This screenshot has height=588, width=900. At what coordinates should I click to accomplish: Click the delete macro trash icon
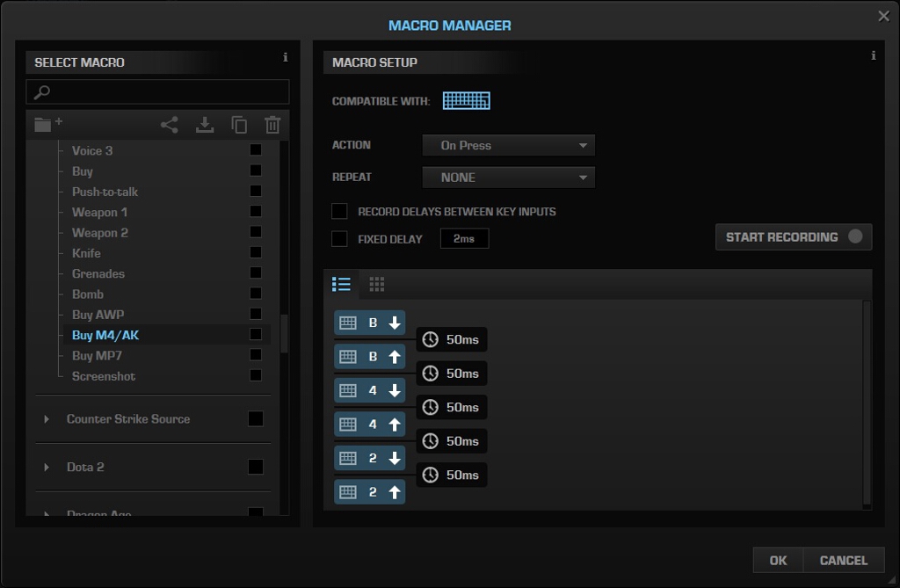[272, 125]
